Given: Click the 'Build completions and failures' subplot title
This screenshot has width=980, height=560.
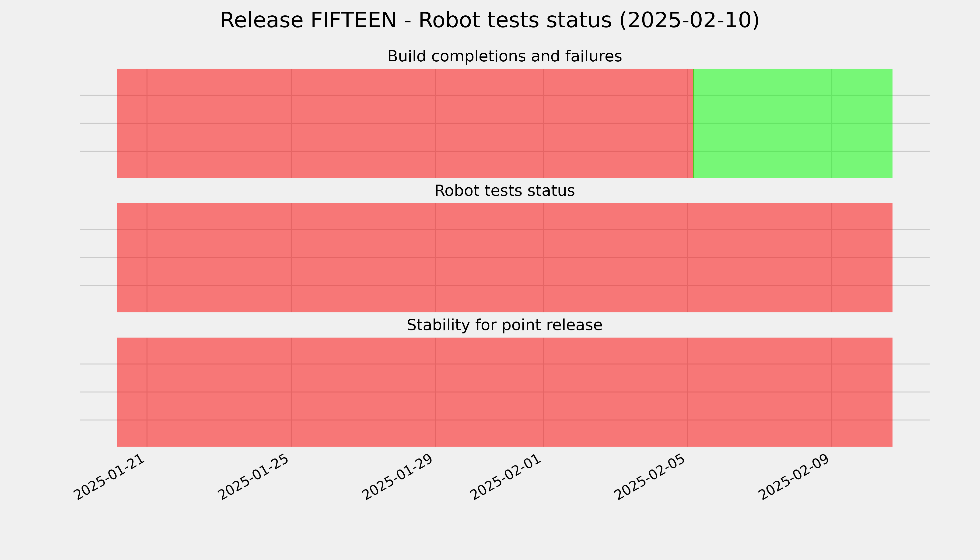Looking at the screenshot, I should click(505, 56).
